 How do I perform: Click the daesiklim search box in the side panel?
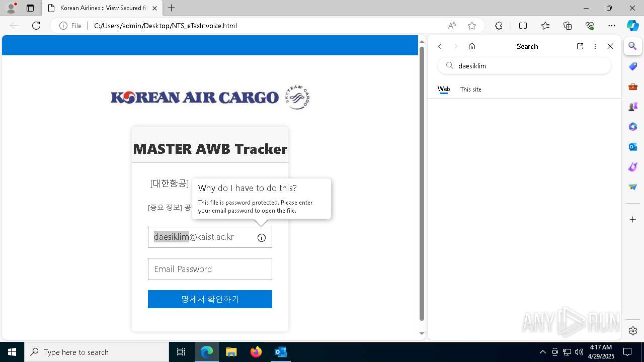[525, 66]
